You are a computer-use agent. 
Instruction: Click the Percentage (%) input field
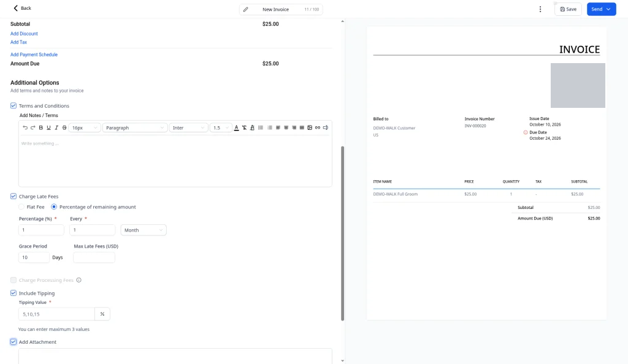pos(41,230)
